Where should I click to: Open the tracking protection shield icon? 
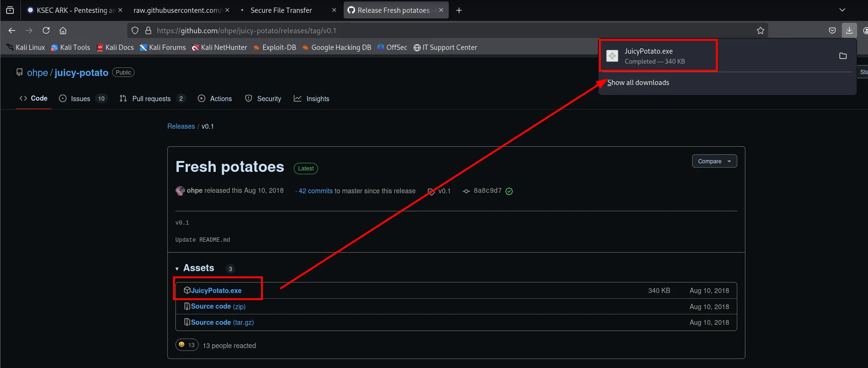[135, 30]
